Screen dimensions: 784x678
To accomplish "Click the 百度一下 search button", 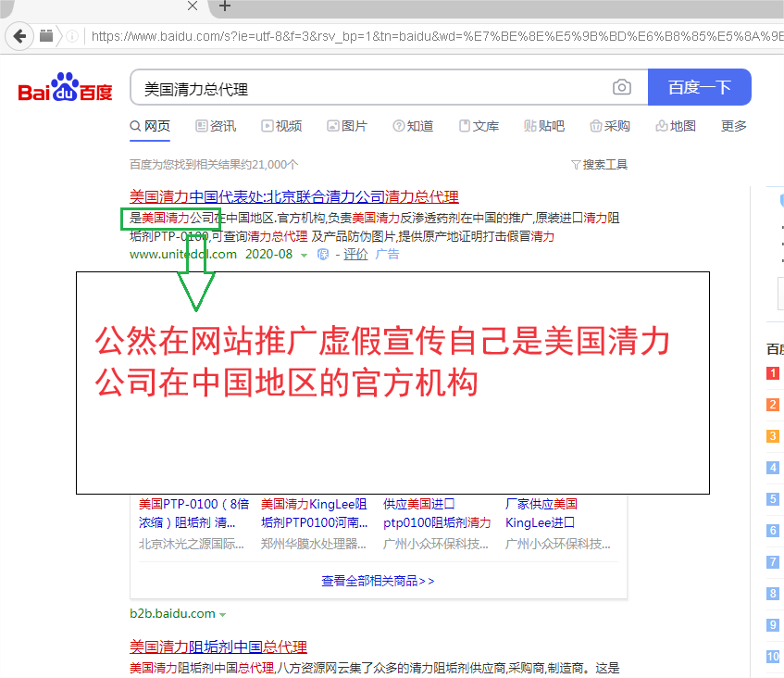I will [x=700, y=88].
